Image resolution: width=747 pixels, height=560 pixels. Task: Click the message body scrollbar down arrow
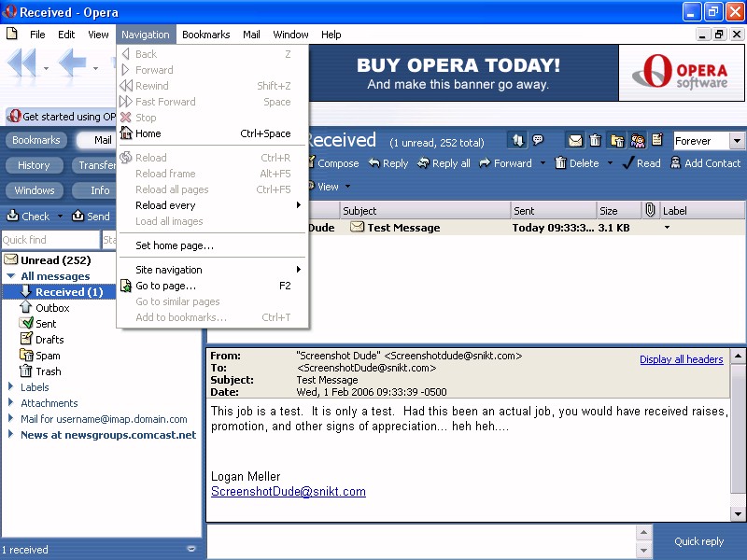click(x=738, y=514)
